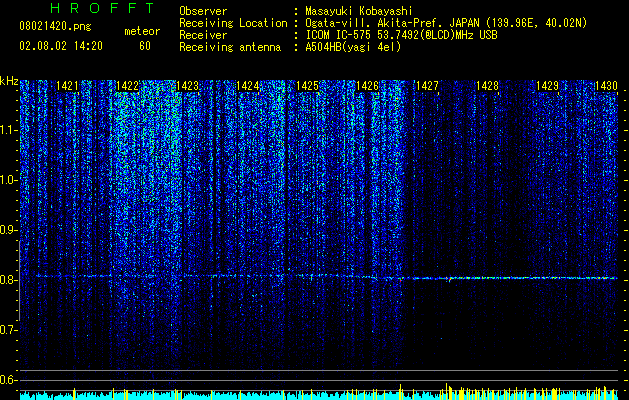Click the 0.7 kHz axis label
The image size is (629, 400).
point(9,330)
